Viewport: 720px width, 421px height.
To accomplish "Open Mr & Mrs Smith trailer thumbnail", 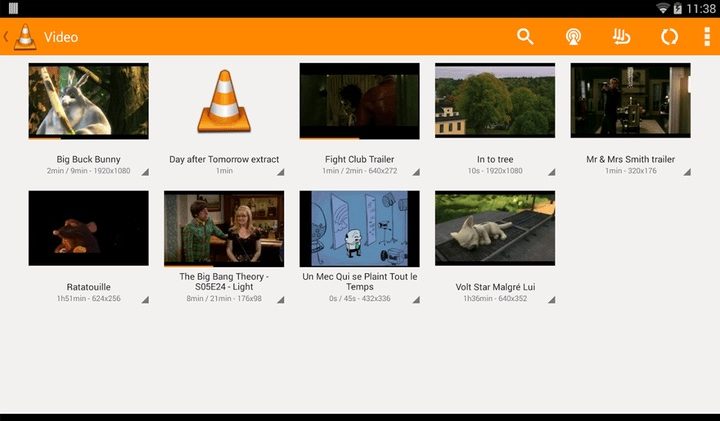I will click(630, 101).
